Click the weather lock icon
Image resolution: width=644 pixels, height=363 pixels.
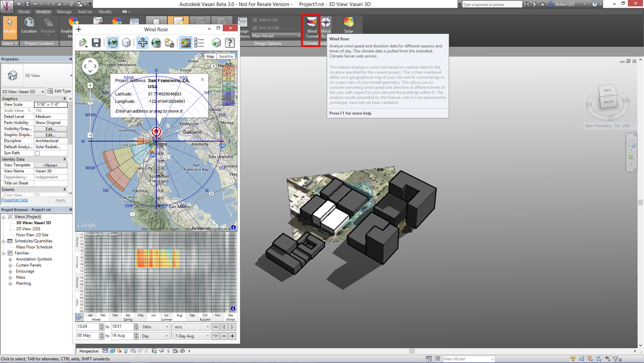click(x=170, y=43)
